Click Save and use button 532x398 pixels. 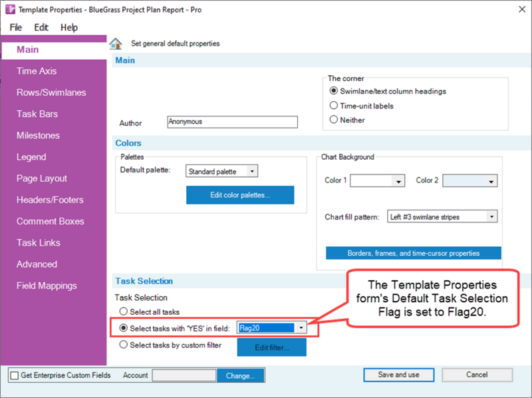[398, 375]
